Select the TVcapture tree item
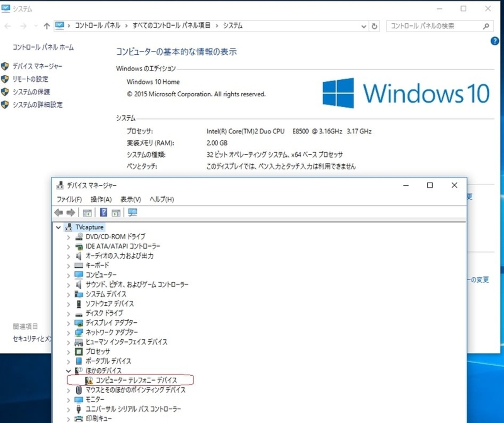 90,227
